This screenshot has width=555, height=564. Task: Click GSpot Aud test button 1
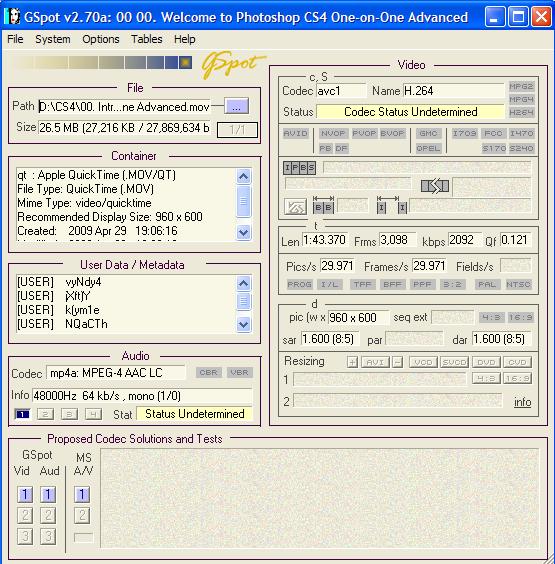pyautogui.click(x=48, y=495)
